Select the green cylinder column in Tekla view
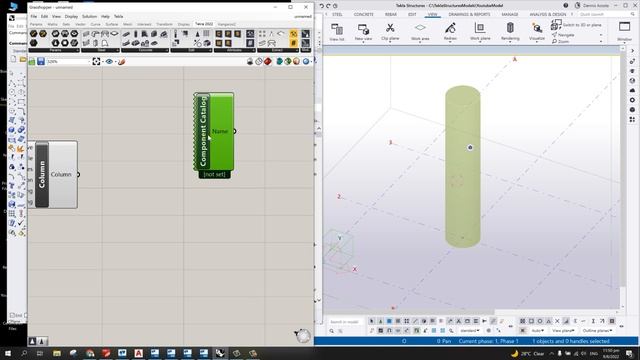Viewport: 640px width, 360px height. (x=462, y=167)
